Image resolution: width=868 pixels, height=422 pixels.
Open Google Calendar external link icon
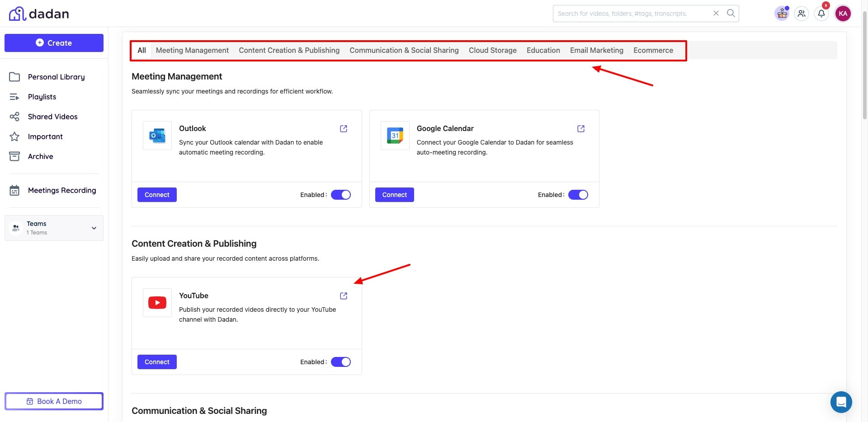click(581, 129)
